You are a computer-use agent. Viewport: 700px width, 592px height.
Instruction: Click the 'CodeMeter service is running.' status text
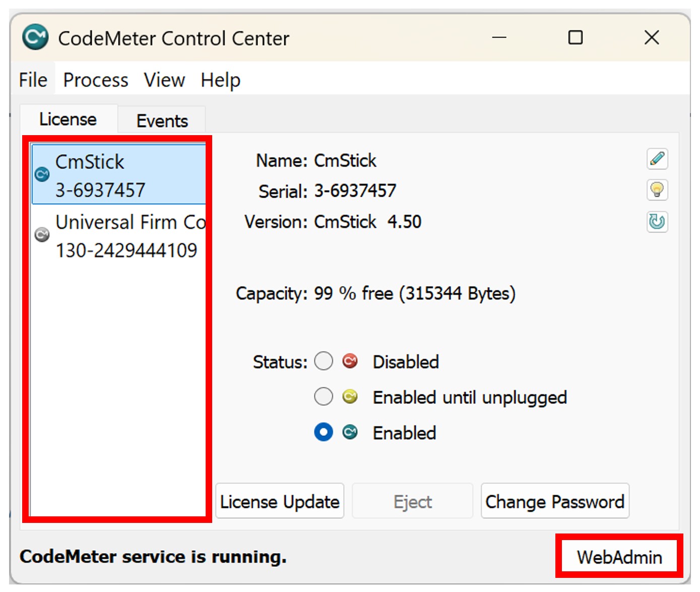pos(153,557)
